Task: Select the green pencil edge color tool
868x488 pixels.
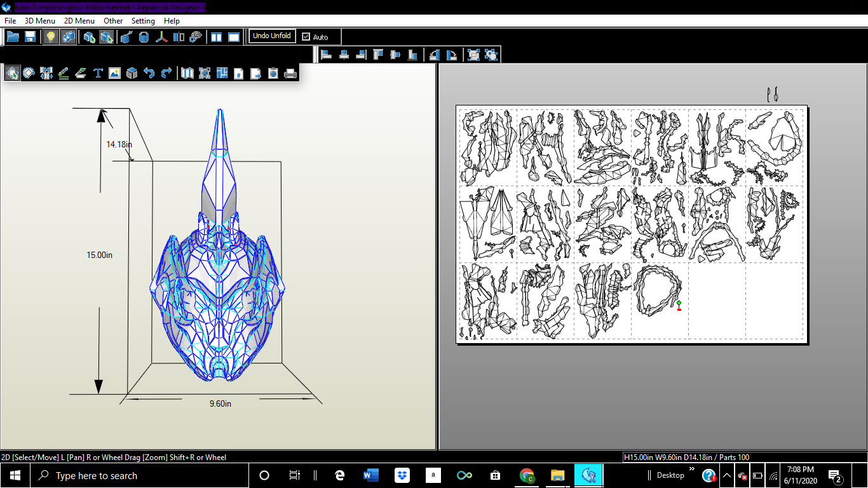Action: 64,73
